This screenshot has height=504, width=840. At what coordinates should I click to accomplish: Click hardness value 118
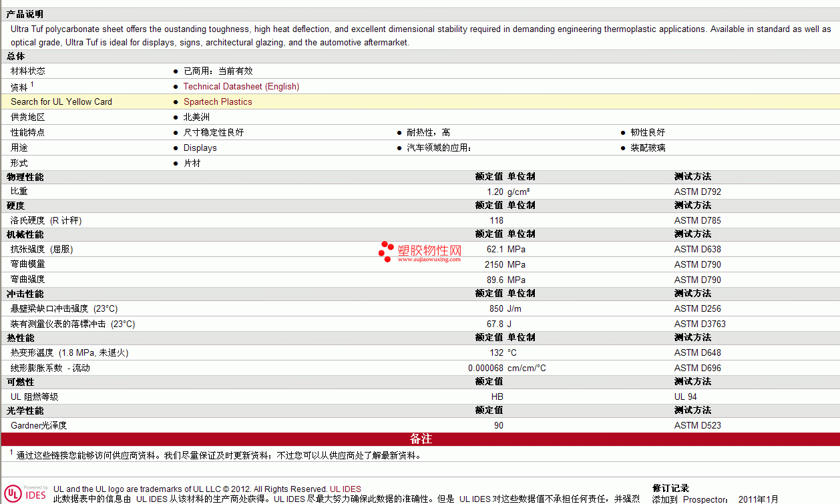pos(497,220)
